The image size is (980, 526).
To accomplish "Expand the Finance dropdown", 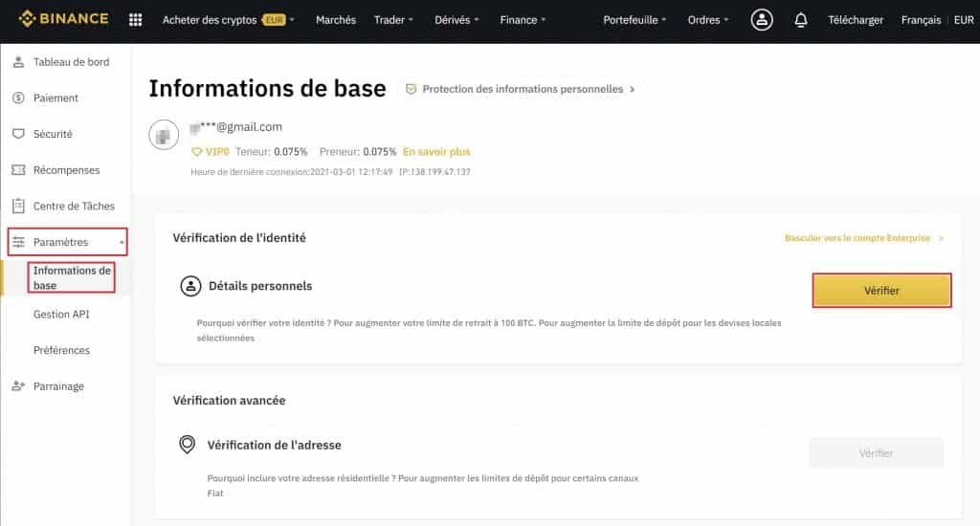I will click(523, 20).
